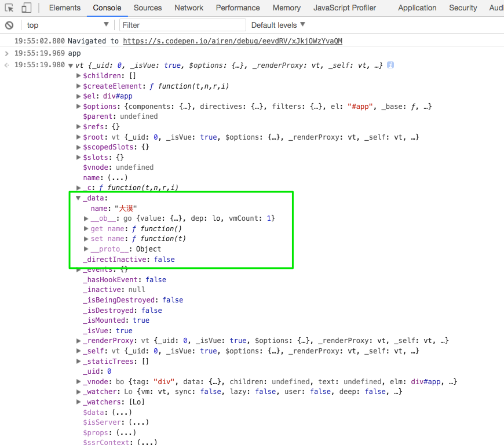Invoke the $isServer (...) getter

[x=139, y=422]
